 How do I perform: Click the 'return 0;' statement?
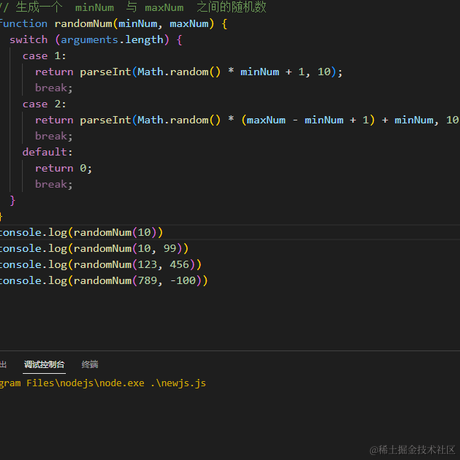click(63, 168)
